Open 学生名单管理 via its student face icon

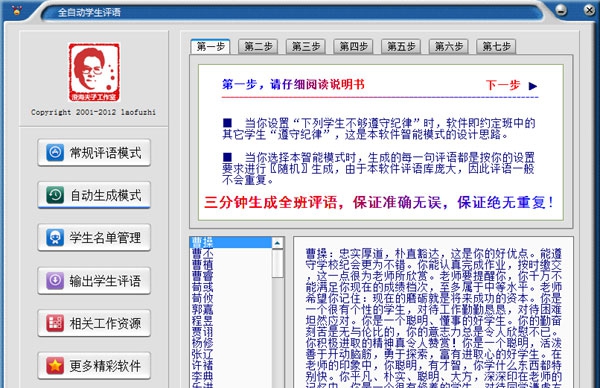pos(55,238)
